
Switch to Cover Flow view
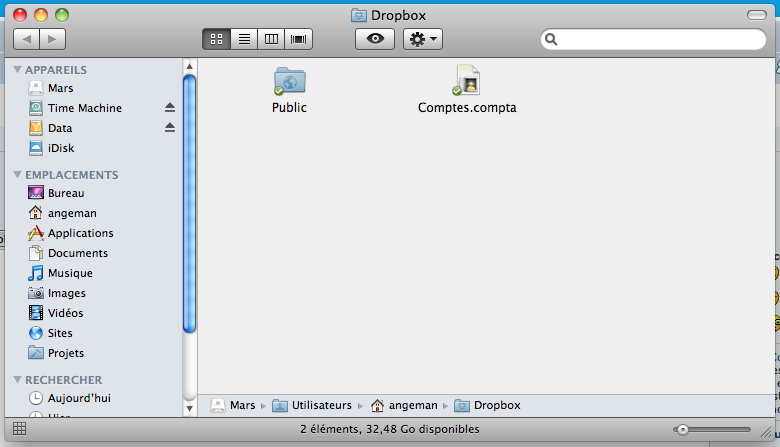(298, 39)
